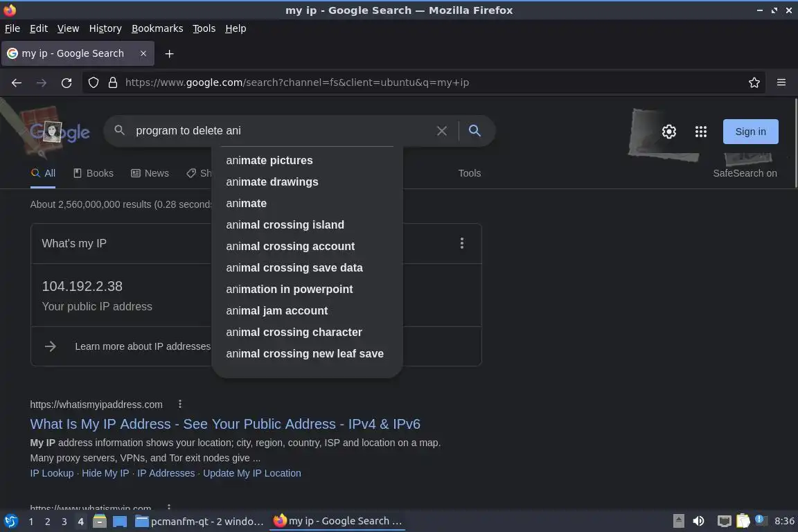Open the volume control tray icon

point(698,521)
